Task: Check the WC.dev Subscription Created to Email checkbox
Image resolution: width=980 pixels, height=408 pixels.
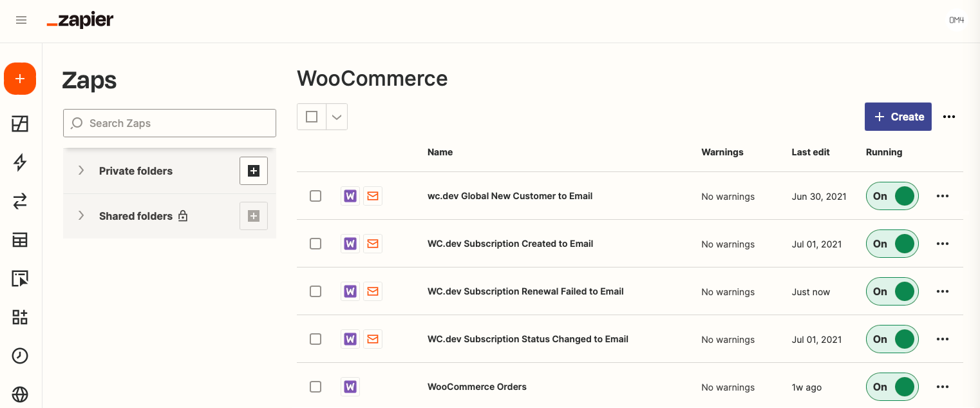Action: pyautogui.click(x=316, y=244)
